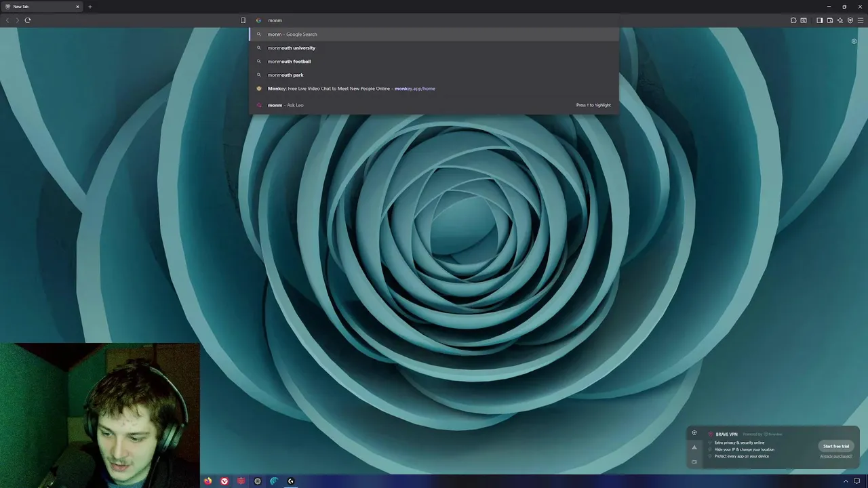The image size is (868, 488).
Task: Open the Brave Wallet icon
Action: [829, 20]
